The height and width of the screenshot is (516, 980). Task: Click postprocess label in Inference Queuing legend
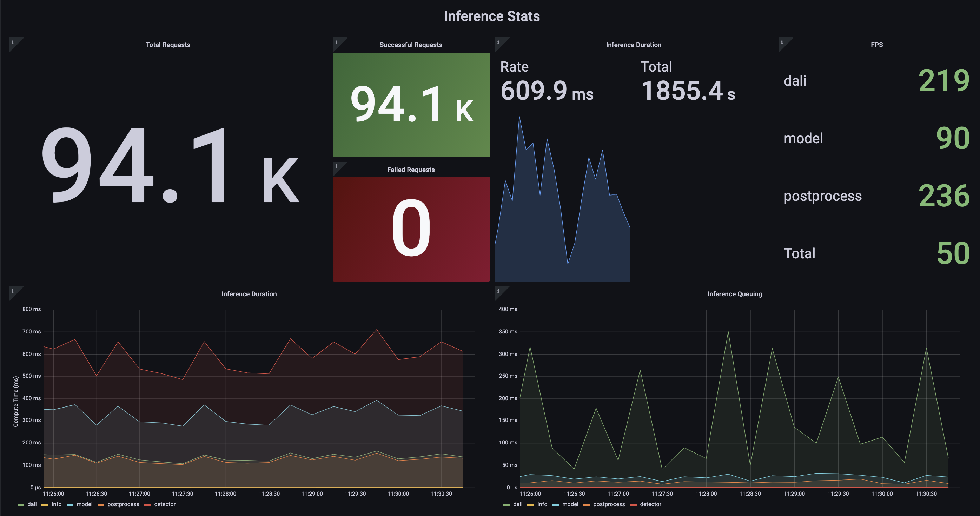tap(609, 504)
